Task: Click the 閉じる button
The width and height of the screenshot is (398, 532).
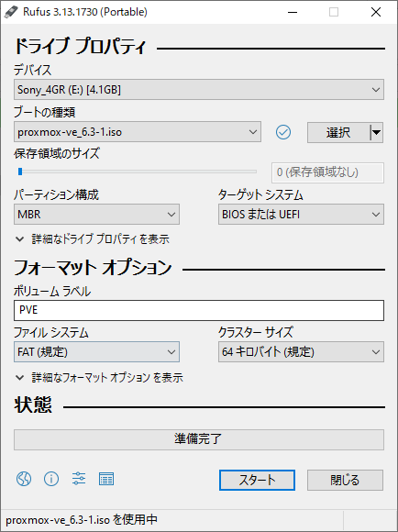Action: click(345, 480)
